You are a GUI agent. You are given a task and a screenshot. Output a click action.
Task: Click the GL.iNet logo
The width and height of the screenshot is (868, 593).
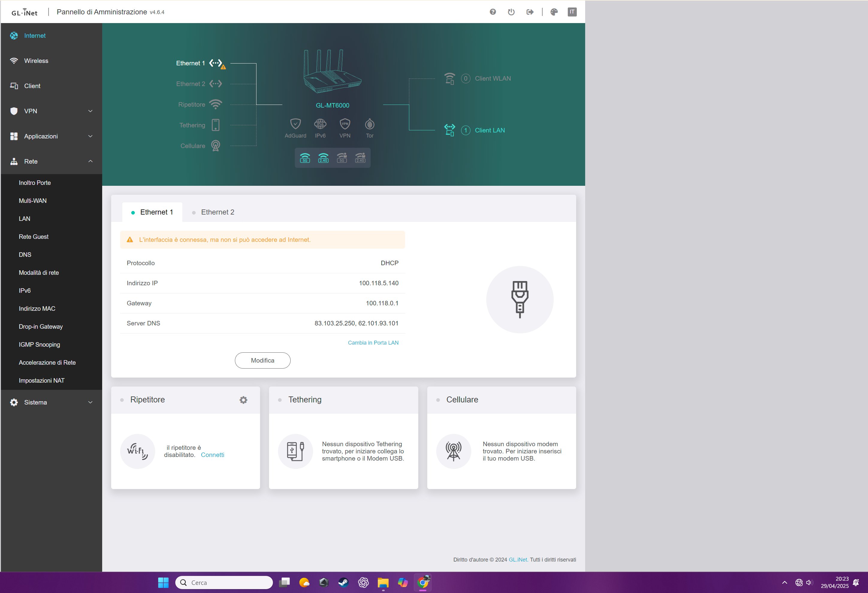click(x=24, y=12)
